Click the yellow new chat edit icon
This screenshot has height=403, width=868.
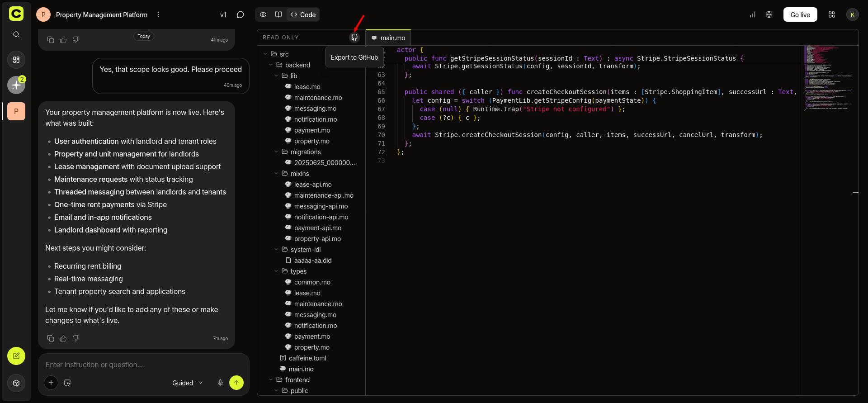pos(16,356)
